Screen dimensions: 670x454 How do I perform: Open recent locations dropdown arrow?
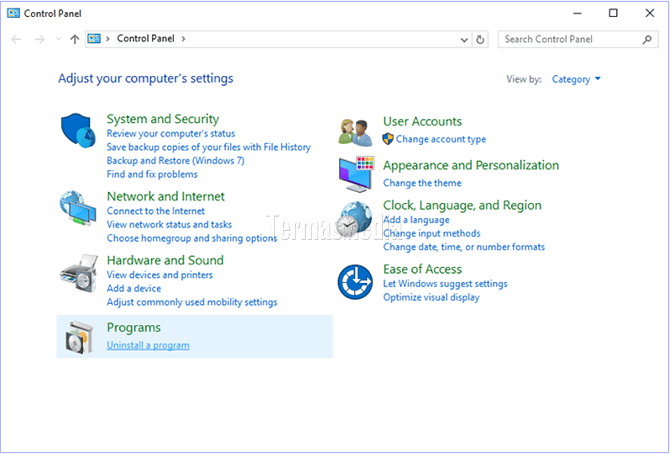pyautogui.click(x=59, y=39)
